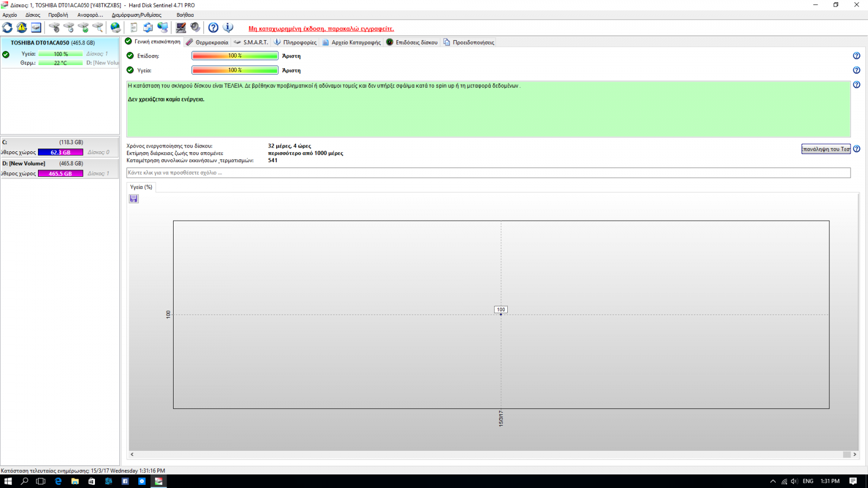Click the 100 data point label on graph
This screenshot has width=868, height=488.
[x=501, y=310]
